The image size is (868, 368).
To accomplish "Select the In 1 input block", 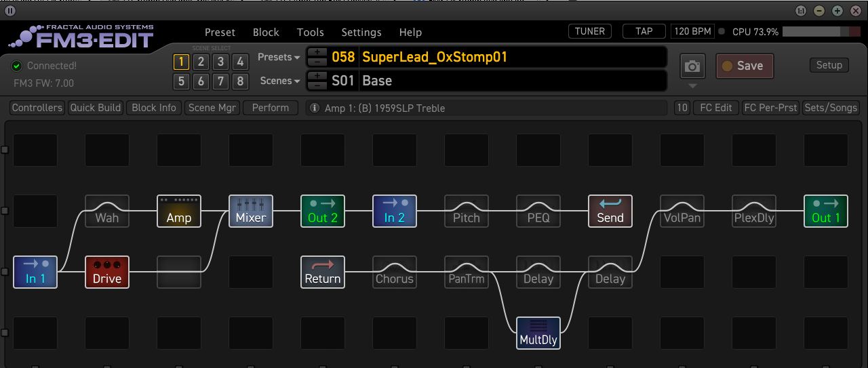I will click(35, 272).
